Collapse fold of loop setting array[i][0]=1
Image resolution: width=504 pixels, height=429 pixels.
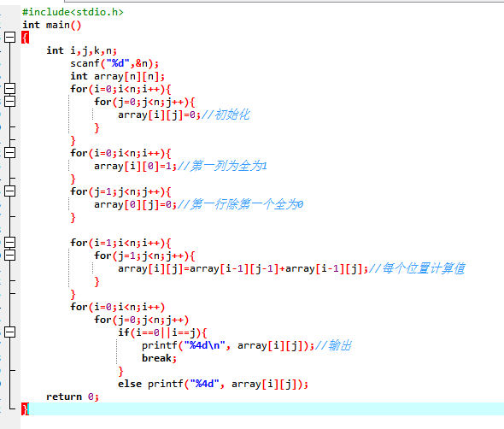coord(9,152)
